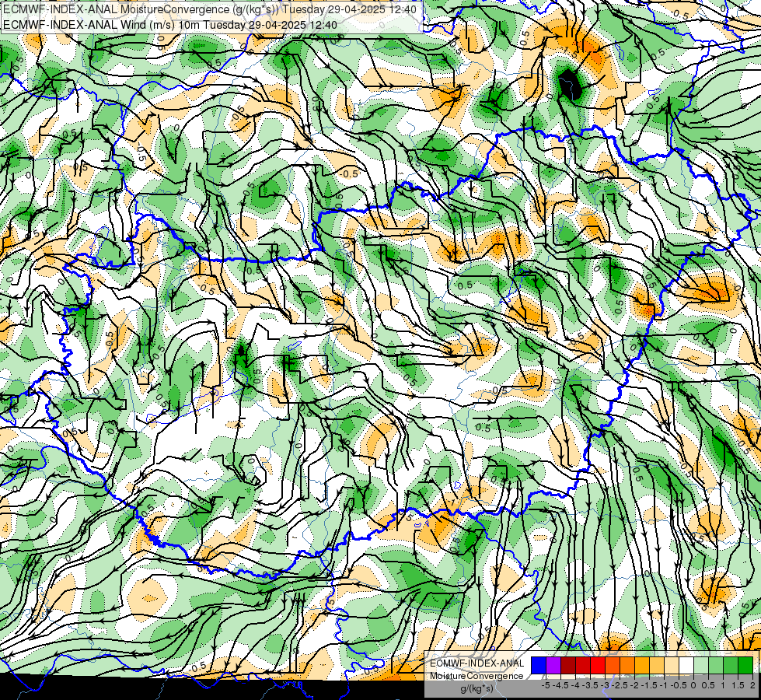
Task: Click the purple legend color swatch
Action: pos(553,665)
